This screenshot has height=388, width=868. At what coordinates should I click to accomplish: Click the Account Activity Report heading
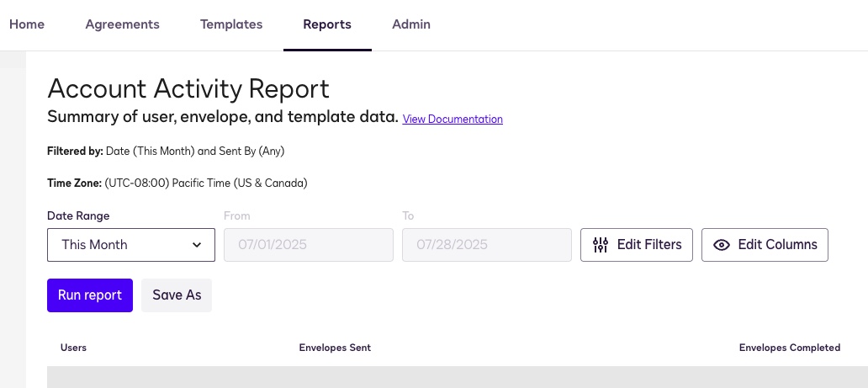[x=188, y=88]
